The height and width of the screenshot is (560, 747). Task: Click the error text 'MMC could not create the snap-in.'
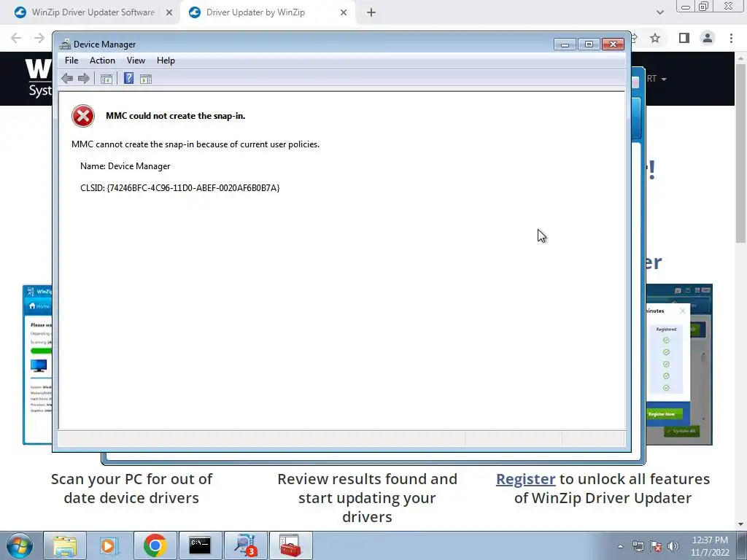(175, 116)
